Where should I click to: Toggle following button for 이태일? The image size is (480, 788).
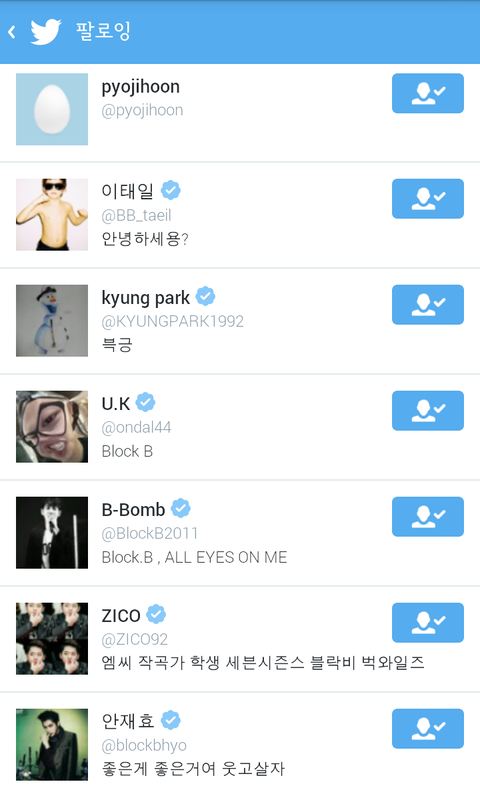(428, 199)
